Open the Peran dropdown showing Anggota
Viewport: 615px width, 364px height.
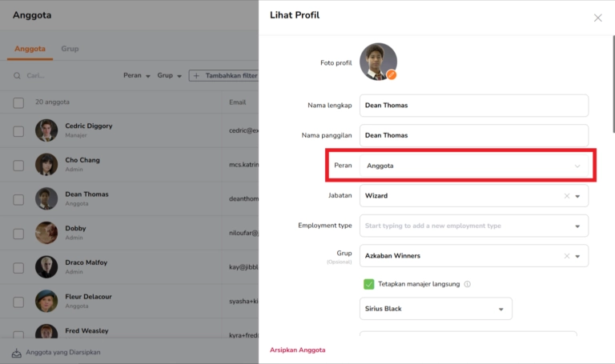click(x=472, y=166)
